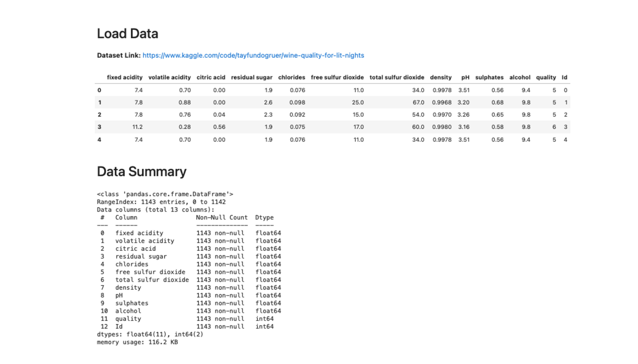Click the Load Data heading
This screenshot has height=364, width=638.
(128, 33)
